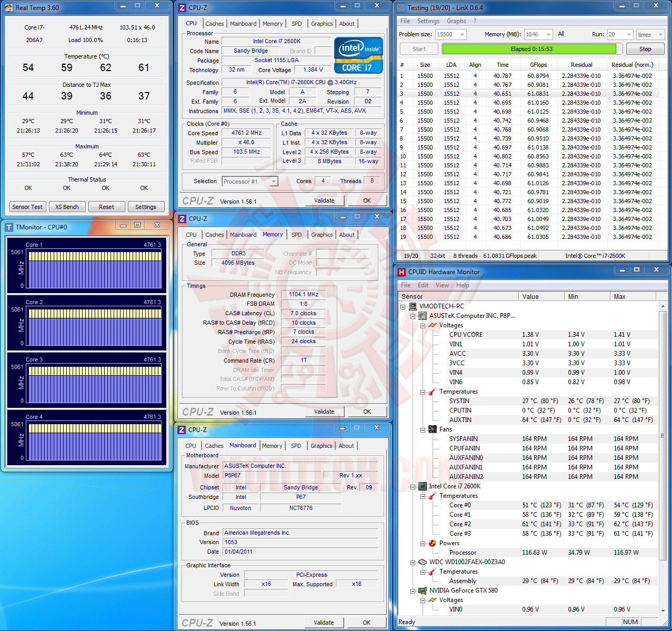This screenshot has width=672, height=631.
Task: Select the CPU VCORE sensor row
Action: pyautogui.click(x=528, y=335)
